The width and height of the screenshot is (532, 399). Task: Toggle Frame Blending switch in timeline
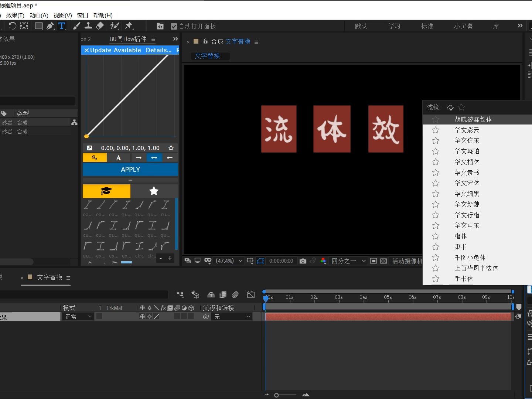tap(223, 294)
